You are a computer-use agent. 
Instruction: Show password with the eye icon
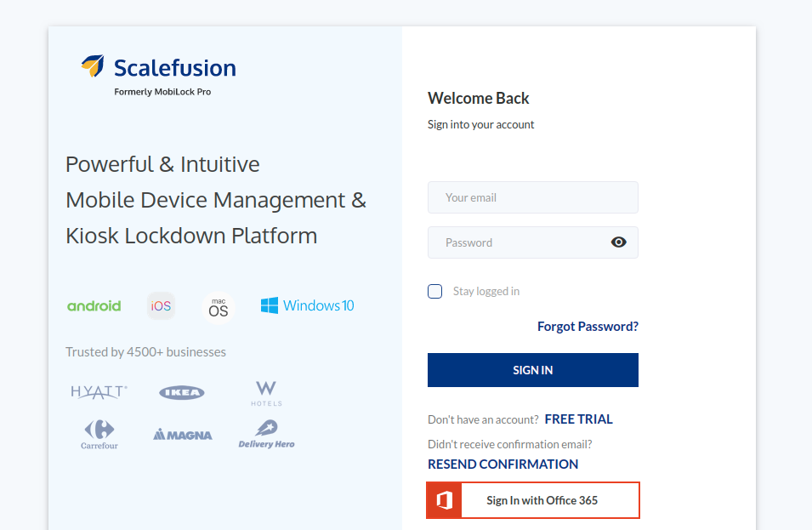pos(618,242)
